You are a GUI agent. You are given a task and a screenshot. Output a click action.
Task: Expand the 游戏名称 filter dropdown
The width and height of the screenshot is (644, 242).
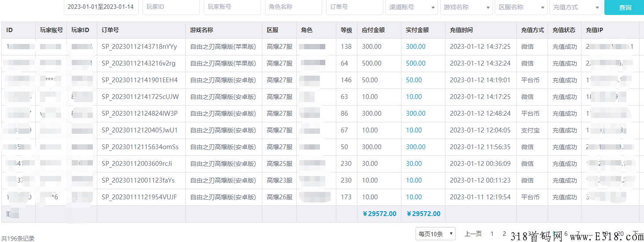point(466,7)
